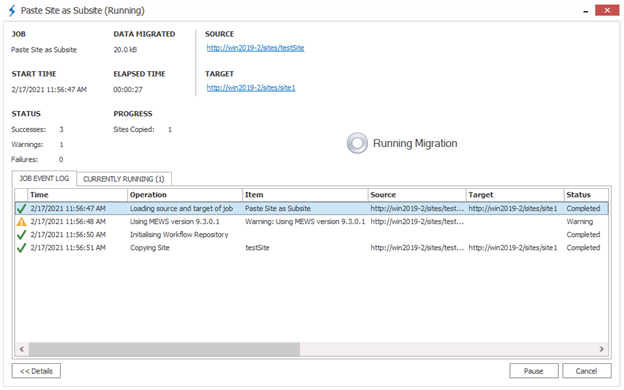Click the lightning bolt app icon
The image size is (624, 390).
pyautogui.click(x=12, y=11)
